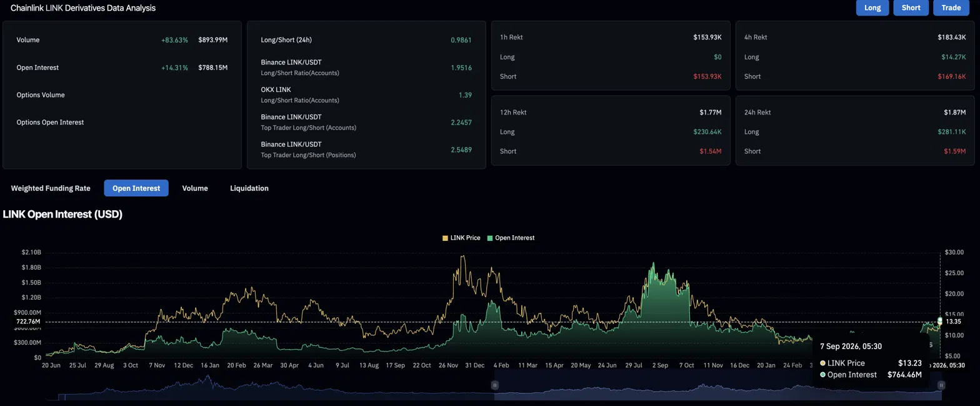Click the yellow LINK Price legend swatch
The width and height of the screenshot is (980, 406).
pyautogui.click(x=445, y=238)
